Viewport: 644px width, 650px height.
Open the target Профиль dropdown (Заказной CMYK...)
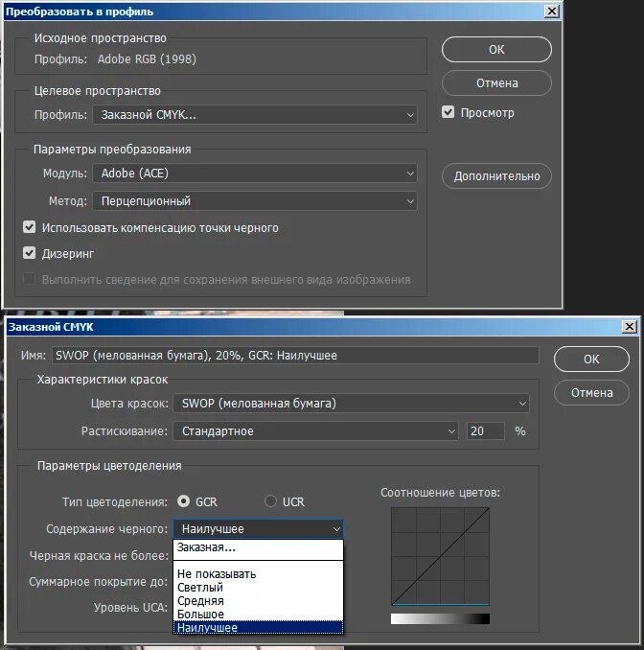coord(255,114)
